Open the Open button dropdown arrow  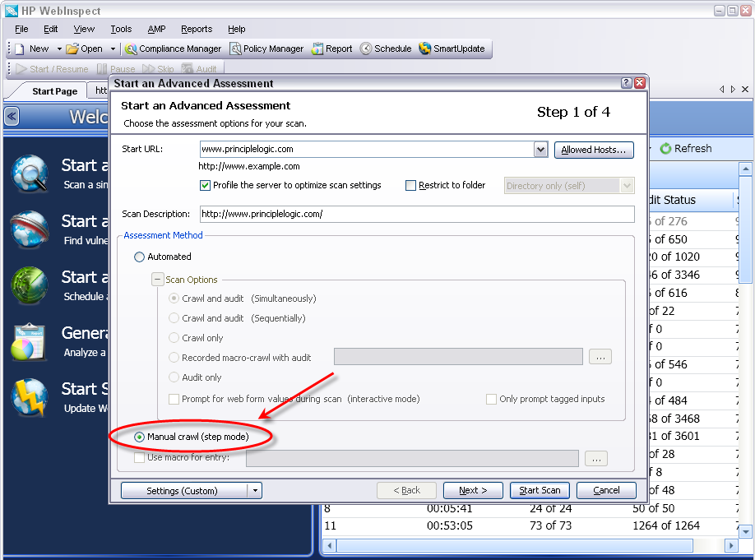click(113, 49)
